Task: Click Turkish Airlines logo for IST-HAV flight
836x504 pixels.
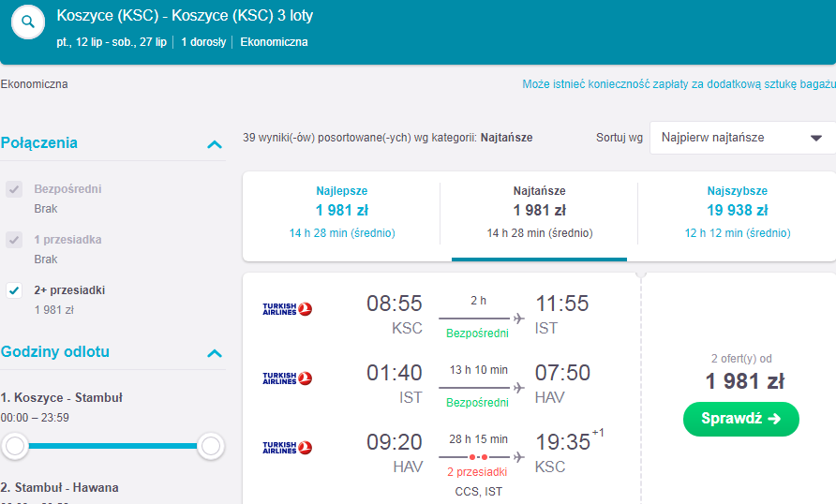Action: (287, 378)
